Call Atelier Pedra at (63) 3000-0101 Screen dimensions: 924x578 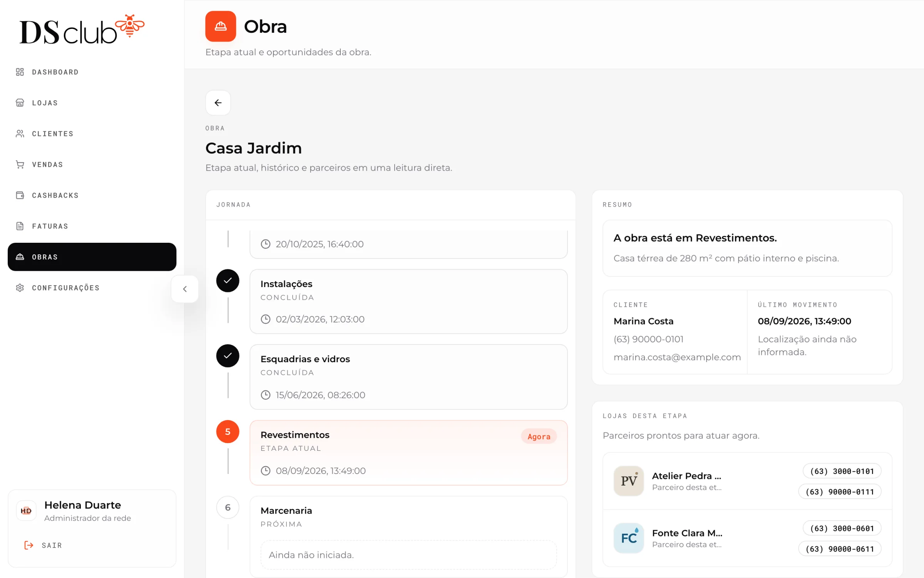tap(842, 471)
